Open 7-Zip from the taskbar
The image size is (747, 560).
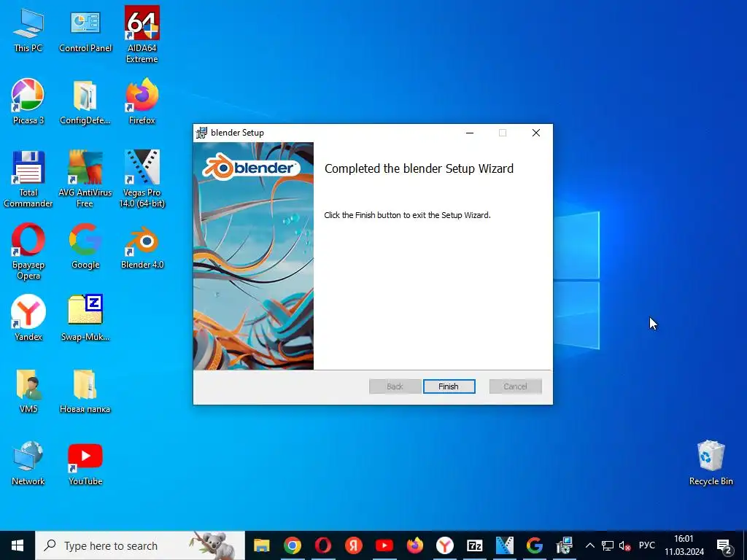click(x=475, y=545)
